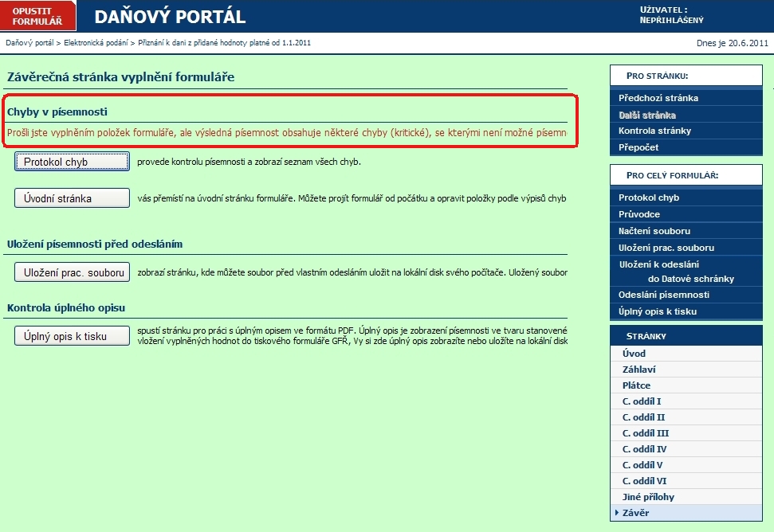The width and height of the screenshot is (774, 532).
Task: Open C. oddíl III page
Action: point(686,433)
